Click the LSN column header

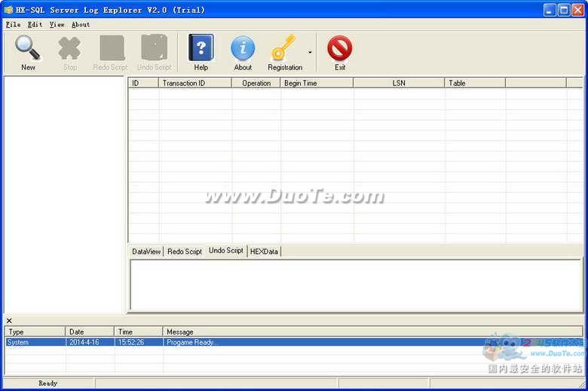click(x=399, y=83)
